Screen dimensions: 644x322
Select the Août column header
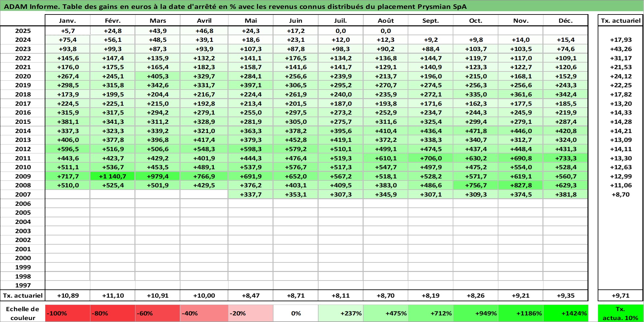386,20
